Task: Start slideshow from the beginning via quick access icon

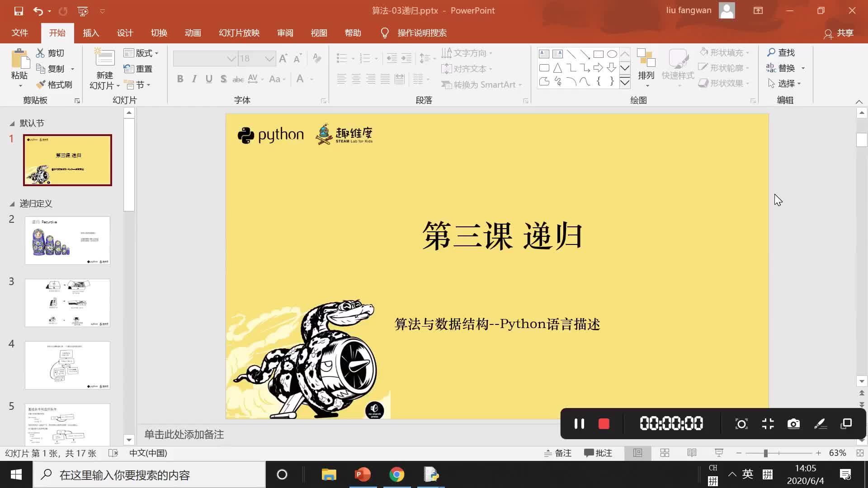Action: (x=83, y=11)
